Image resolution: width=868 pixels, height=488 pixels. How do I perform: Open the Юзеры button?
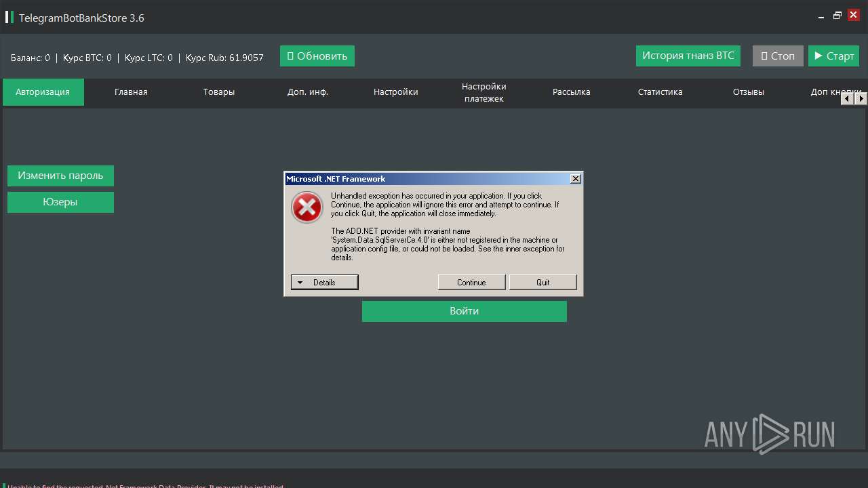point(60,202)
